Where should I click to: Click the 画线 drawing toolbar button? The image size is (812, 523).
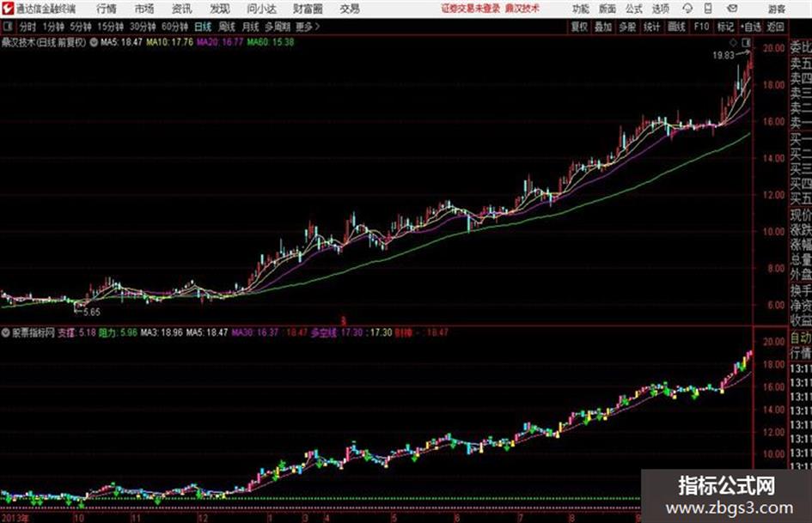tap(676, 27)
